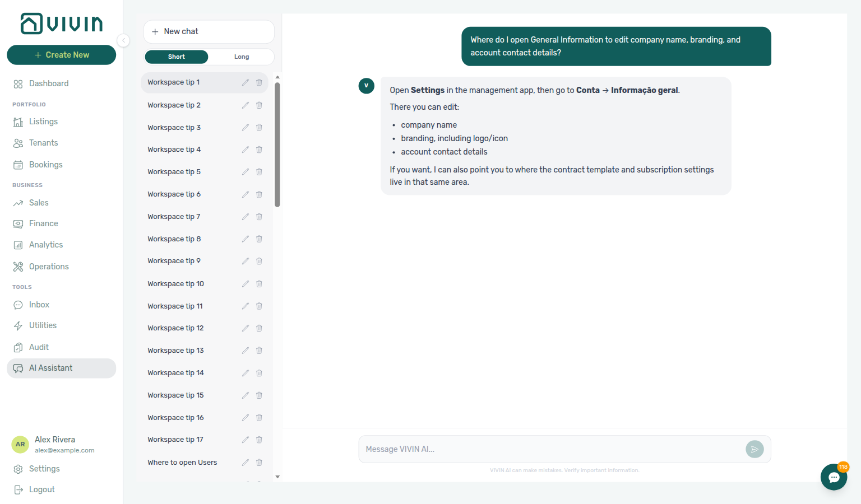Click edit icon for Workspace tip 13
Viewport: 861px width, 504px height.
click(245, 351)
